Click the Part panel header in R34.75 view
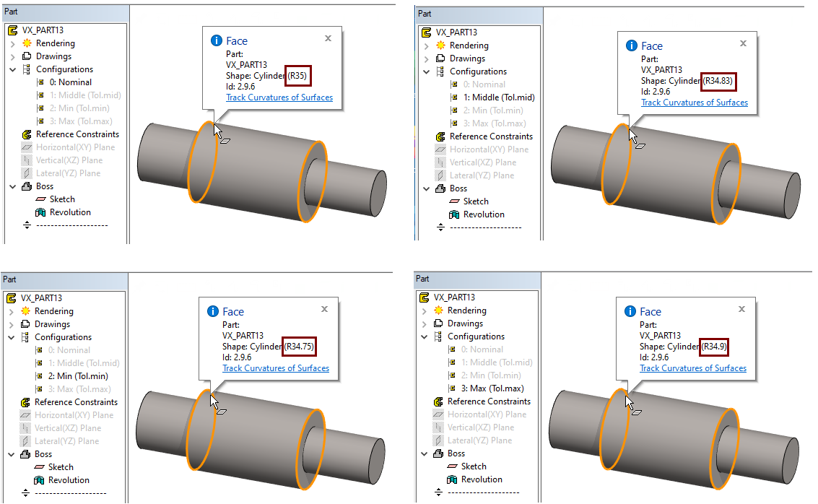 pos(64,279)
